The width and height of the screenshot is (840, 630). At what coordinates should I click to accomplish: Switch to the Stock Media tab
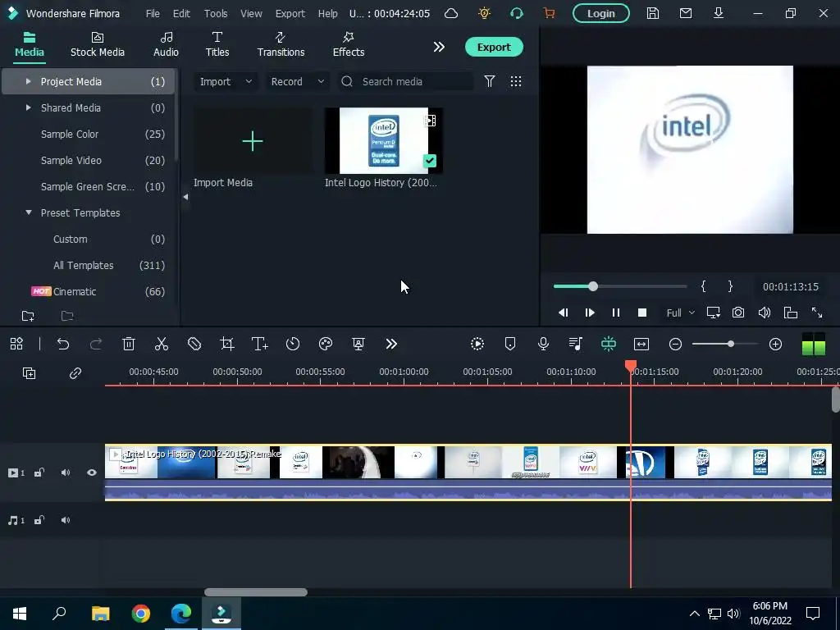(x=98, y=44)
